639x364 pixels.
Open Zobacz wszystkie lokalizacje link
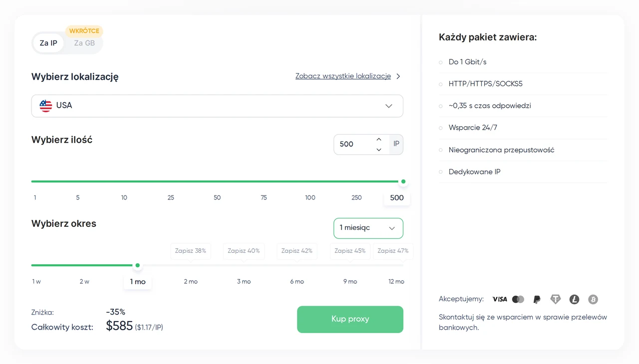343,76
